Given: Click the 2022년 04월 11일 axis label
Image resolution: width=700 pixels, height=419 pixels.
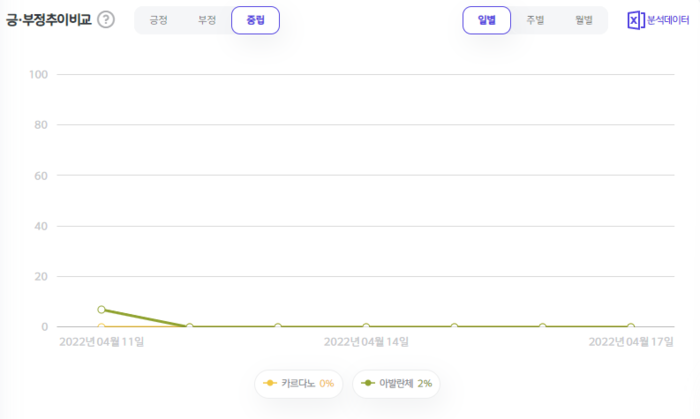Looking at the screenshot, I should (102, 342).
